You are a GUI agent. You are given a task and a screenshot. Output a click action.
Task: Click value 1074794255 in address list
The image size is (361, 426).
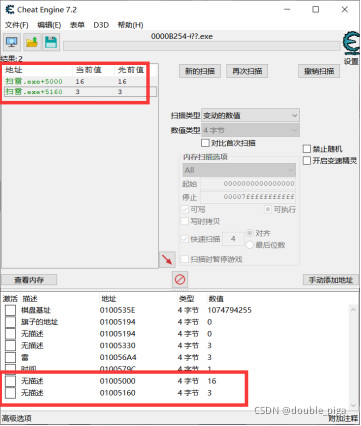[x=229, y=310]
